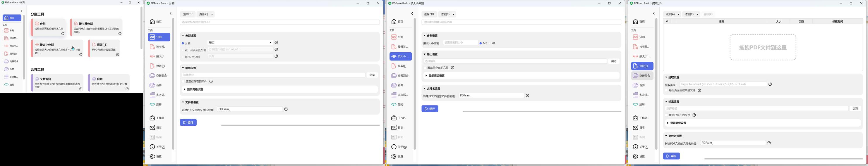The height and width of the screenshot is (166, 868).
Task: Select 每"n"页分割 radio option
Action: click(x=183, y=57)
